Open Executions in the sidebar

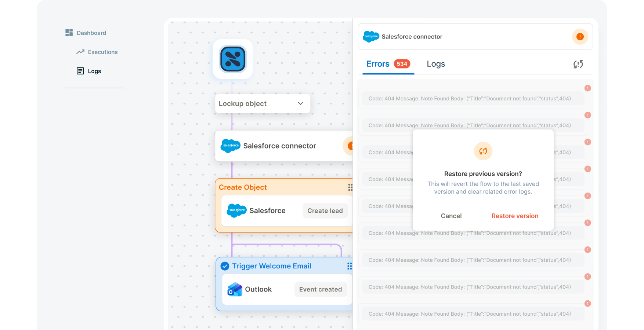point(97,52)
